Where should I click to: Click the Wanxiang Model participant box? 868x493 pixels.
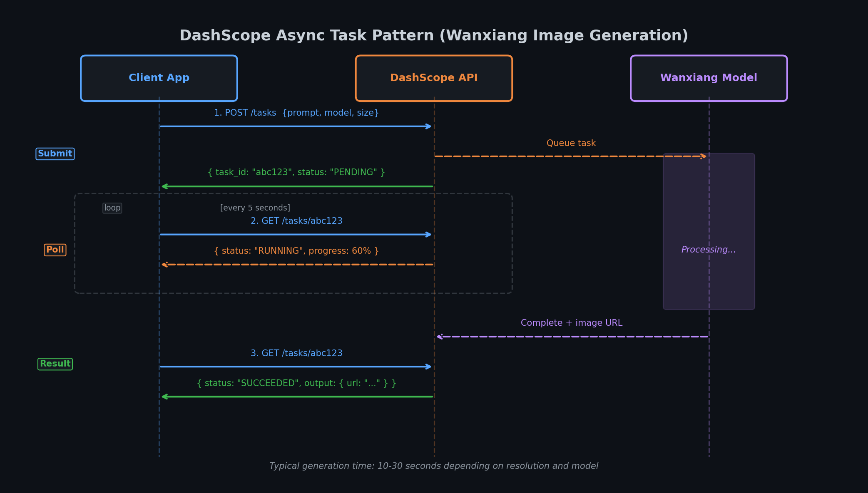[x=709, y=78]
